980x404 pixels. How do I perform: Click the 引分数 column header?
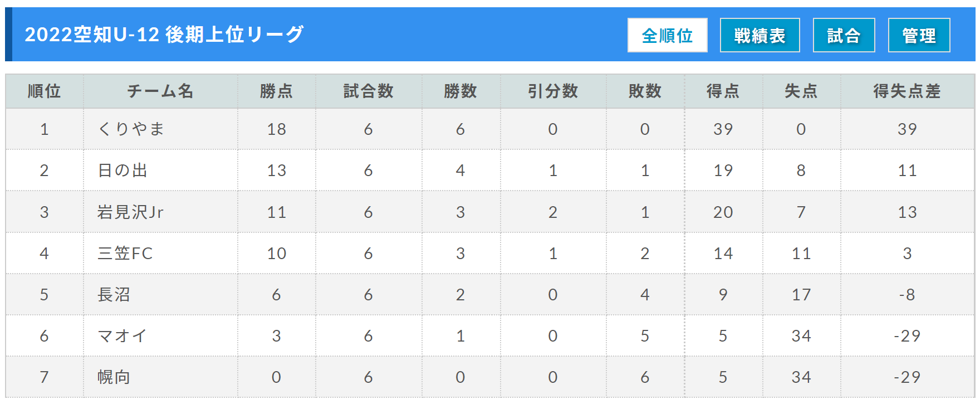pyautogui.click(x=553, y=91)
